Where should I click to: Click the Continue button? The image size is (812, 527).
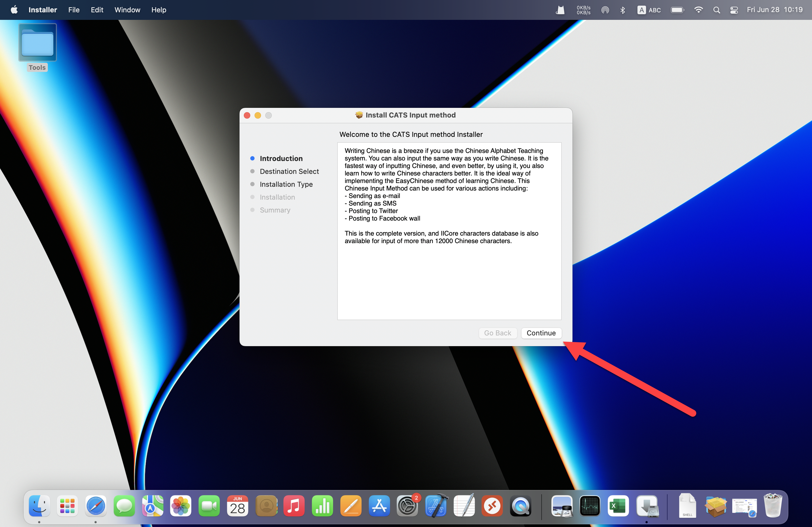click(541, 333)
